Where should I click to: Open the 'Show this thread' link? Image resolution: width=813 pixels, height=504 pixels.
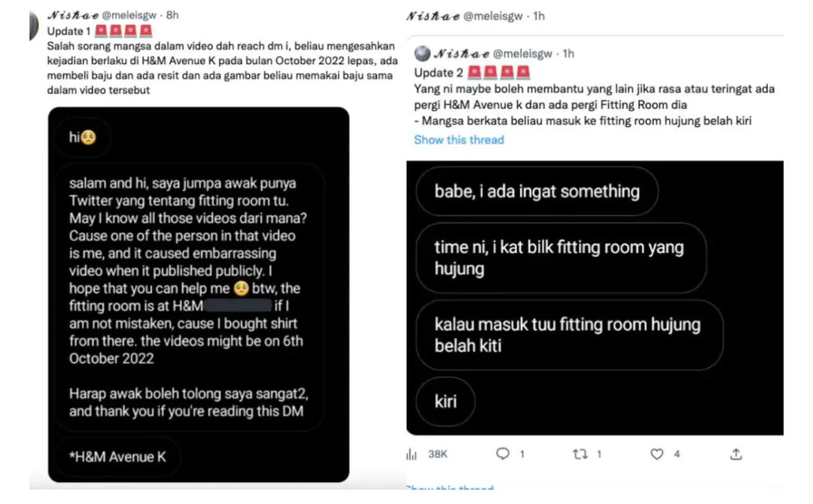[x=459, y=140]
